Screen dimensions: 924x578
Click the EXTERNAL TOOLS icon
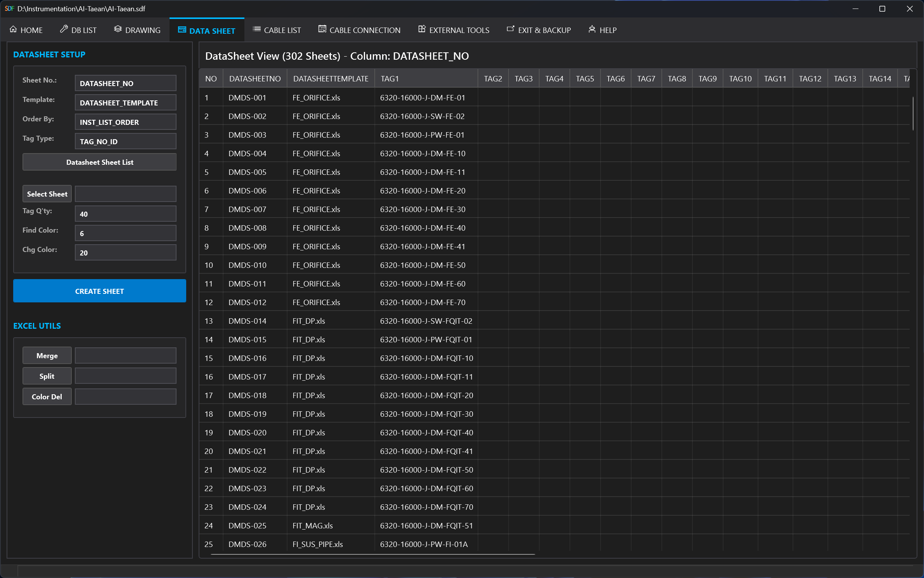click(x=422, y=29)
